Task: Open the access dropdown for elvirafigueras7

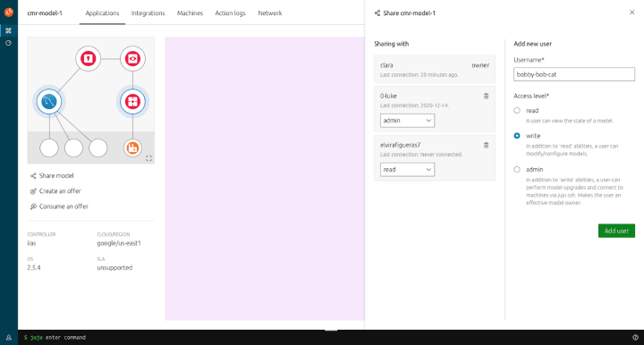Action: click(x=407, y=170)
